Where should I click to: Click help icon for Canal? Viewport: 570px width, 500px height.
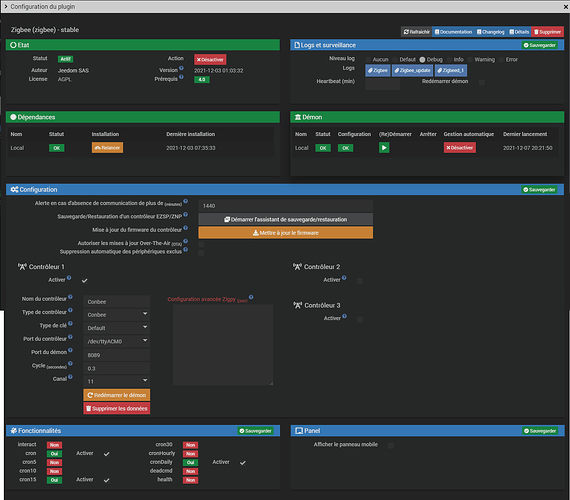(x=70, y=377)
